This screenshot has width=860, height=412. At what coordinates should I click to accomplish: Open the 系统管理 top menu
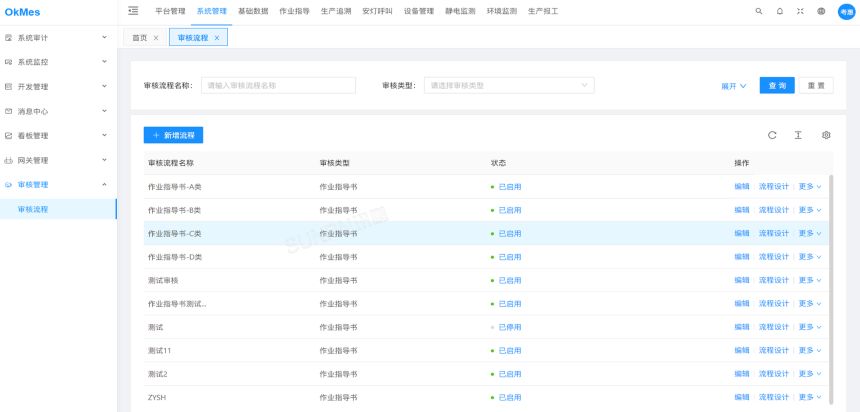[x=211, y=11]
